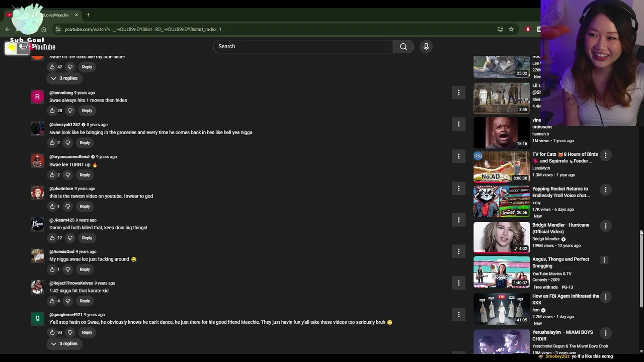Open the FBI Agent KKK video thumbnail
The height and width of the screenshot is (362, 644).
[x=502, y=308]
